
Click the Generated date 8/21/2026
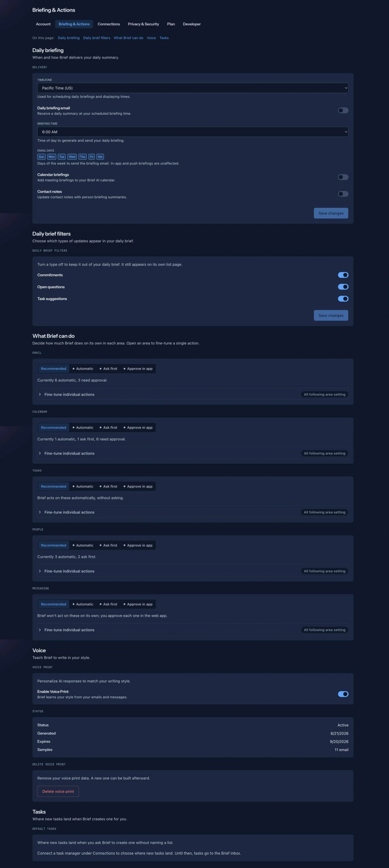click(339, 734)
